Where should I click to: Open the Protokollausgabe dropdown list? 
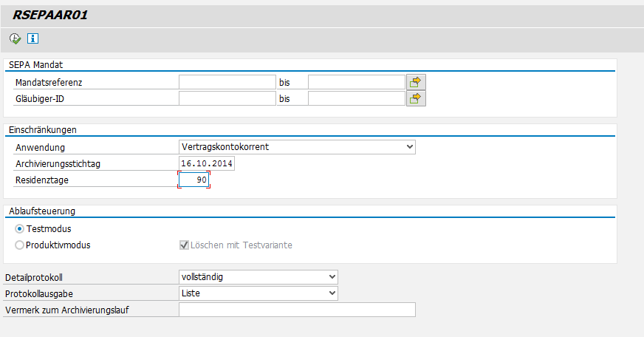coord(330,293)
